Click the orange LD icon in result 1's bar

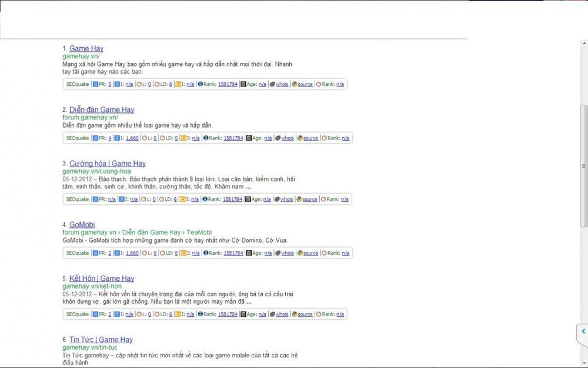157,84
